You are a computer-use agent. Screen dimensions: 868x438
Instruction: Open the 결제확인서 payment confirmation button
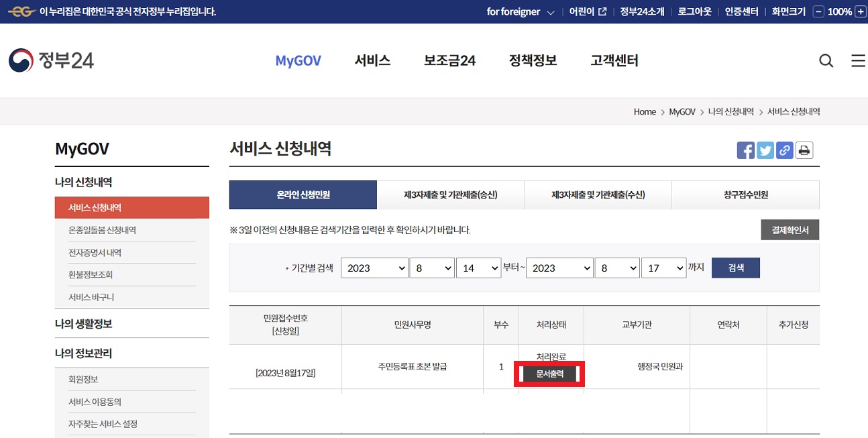790,229
